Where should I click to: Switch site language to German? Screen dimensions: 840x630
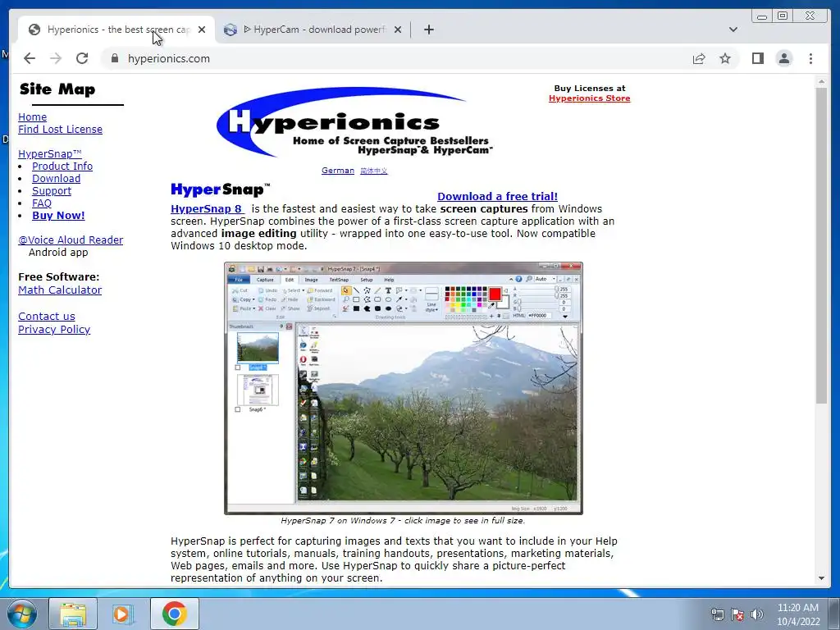337,171
